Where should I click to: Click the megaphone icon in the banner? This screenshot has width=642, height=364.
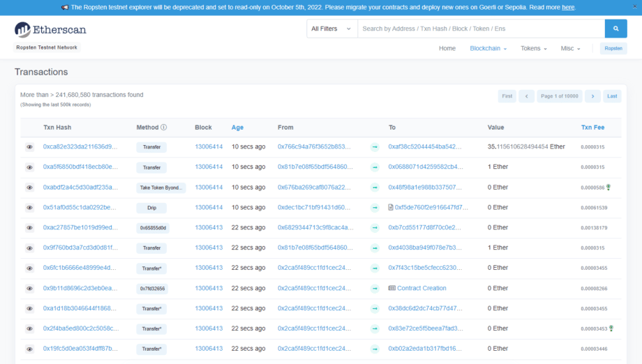pyautogui.click(x=65, y=8)
